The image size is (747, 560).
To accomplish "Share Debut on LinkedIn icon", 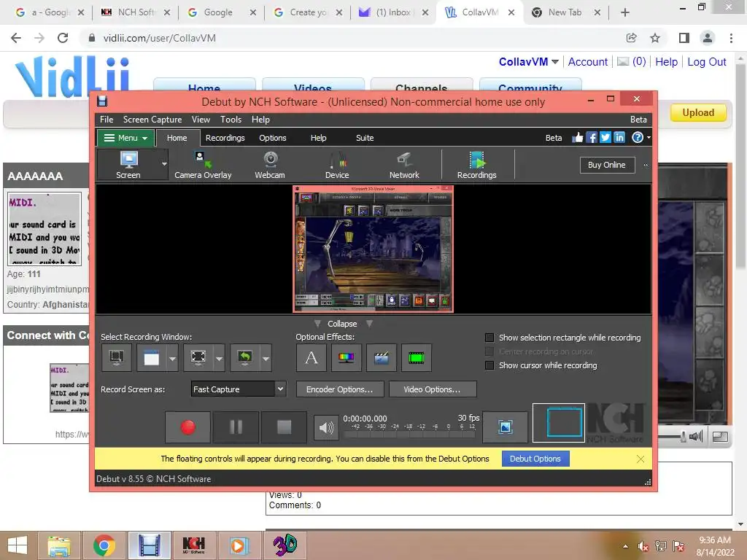I will (619, 138).
